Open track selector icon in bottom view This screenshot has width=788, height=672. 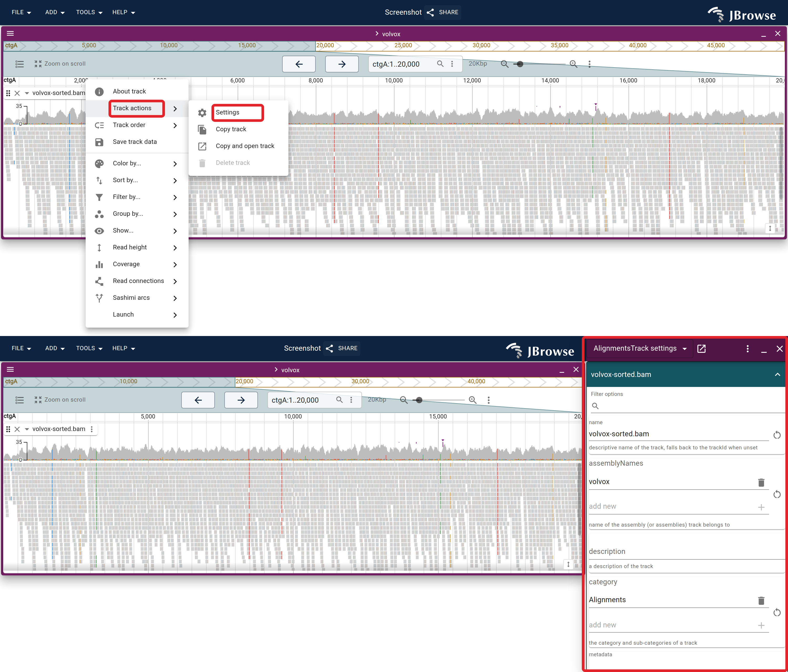pyautogui.click(x=19, y=400)
